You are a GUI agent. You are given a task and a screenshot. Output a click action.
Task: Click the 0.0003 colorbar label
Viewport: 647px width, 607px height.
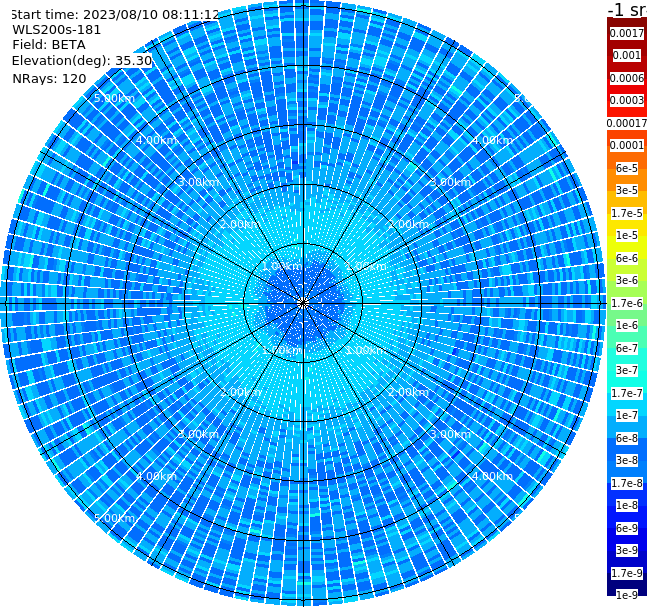pos(627,100)
